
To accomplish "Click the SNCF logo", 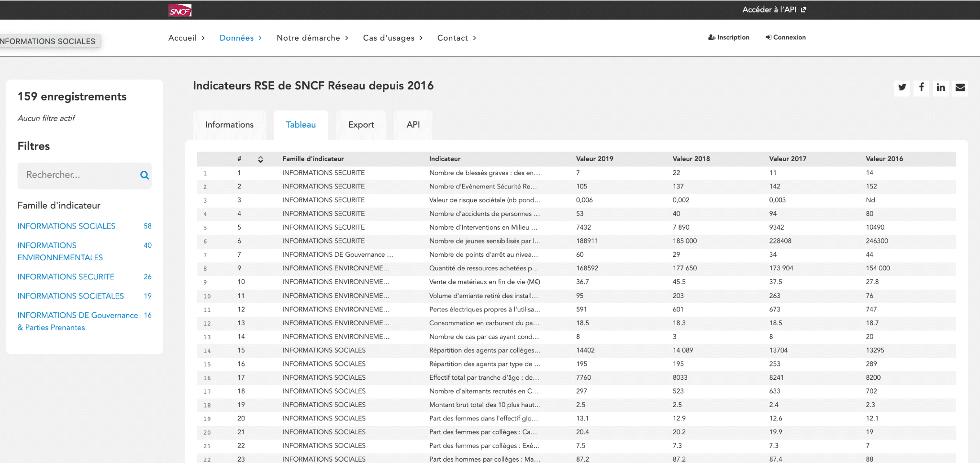I will pyautogui.click(x=180, y=11).
